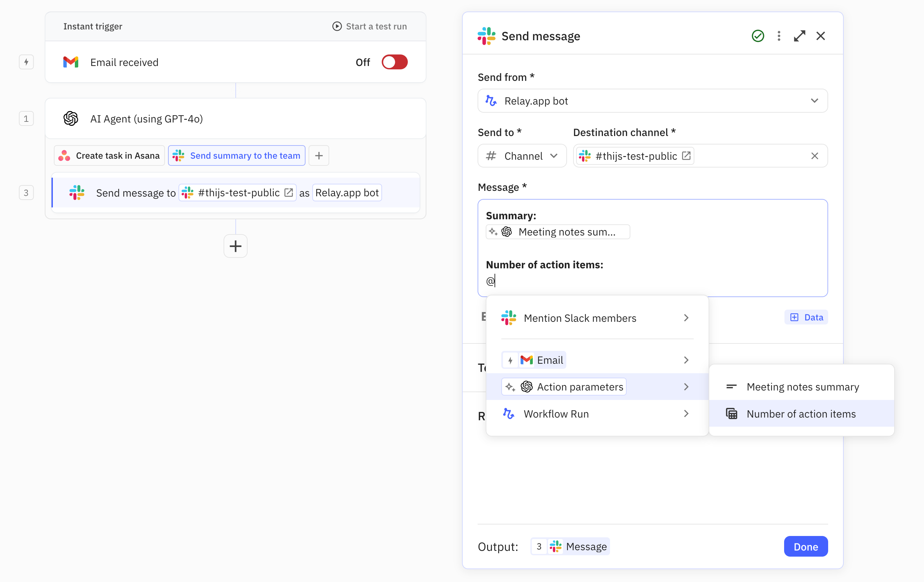Screen dimensions: 924x582
Task: Open the Send to Channel dropdown
Action: 522,156
